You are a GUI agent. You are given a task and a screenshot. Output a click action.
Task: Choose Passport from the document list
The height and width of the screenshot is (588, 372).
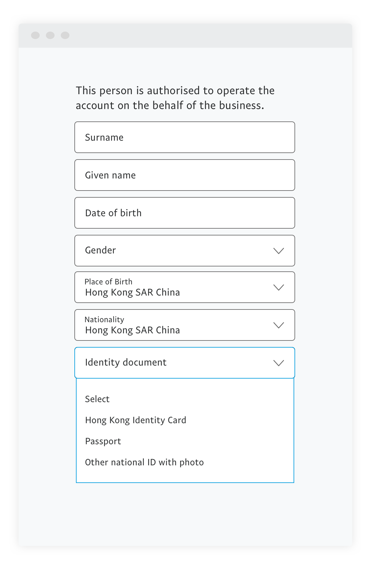[x=103, y=441]
